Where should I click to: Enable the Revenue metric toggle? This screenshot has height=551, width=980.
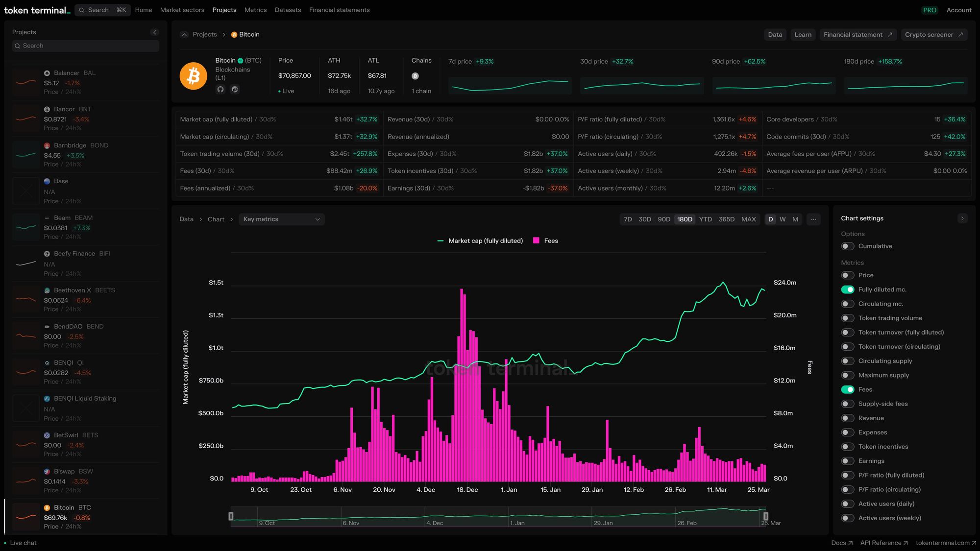coord(848,418)
